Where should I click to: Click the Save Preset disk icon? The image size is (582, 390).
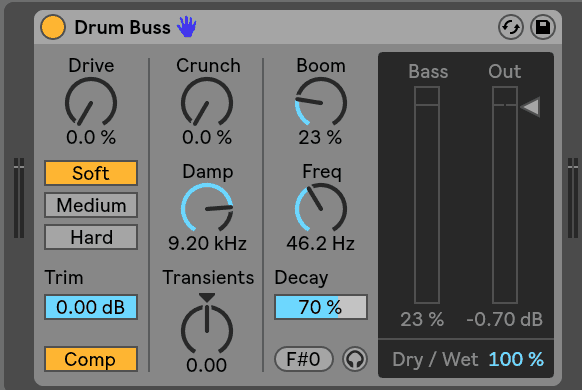click(543, 27)
